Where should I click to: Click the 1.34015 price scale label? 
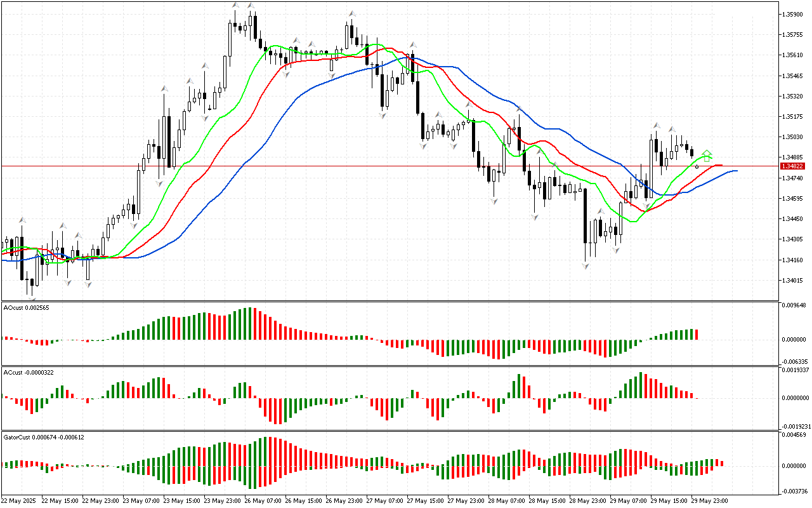[794, 280]
